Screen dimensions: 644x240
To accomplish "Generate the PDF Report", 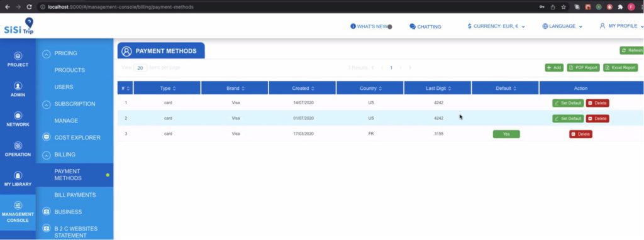I will click(x=583, y=68).
